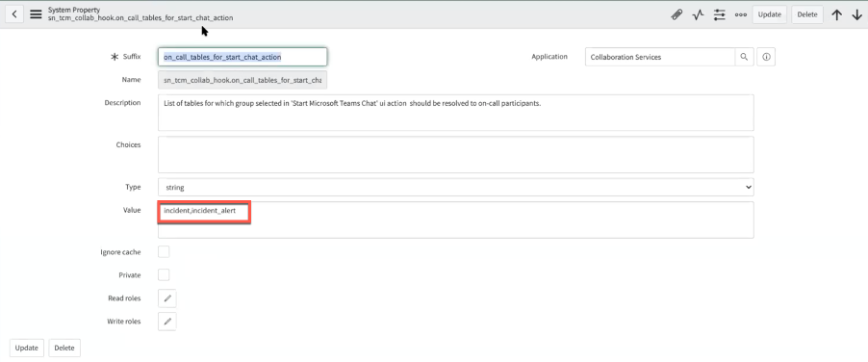The image size is (868, 362).
Task: Click the Read roles label
Action: point(124,298)
